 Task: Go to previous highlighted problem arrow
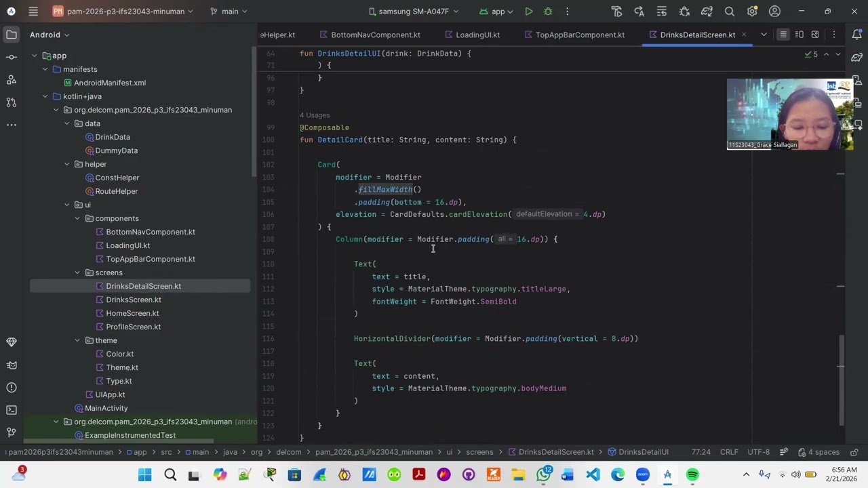point(826,54)
